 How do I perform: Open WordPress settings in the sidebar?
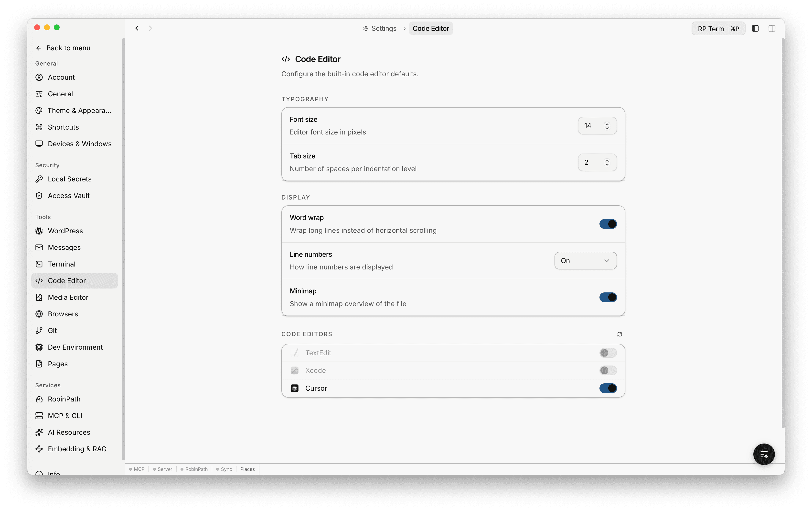pyautogui.click(x=65, y=231)
